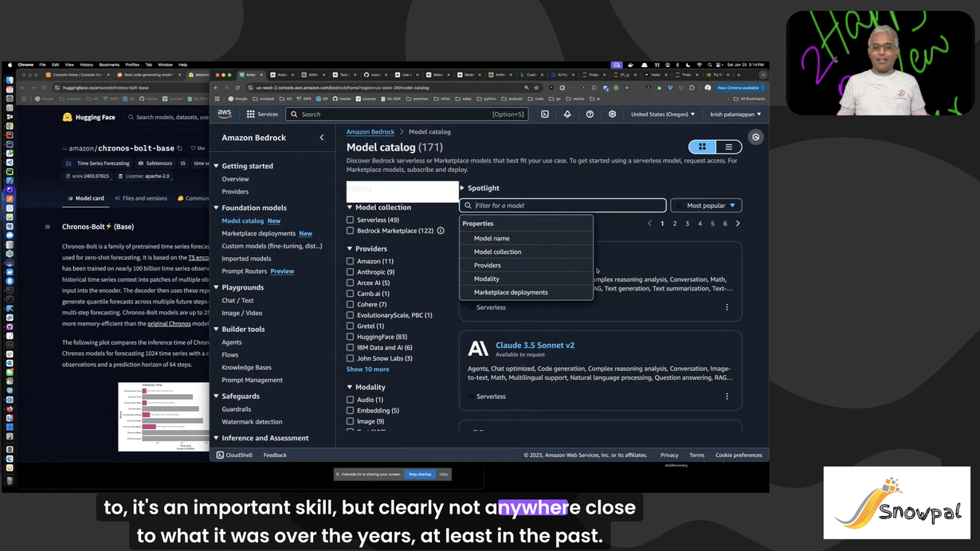The image size is (980, 551).
Task: Open the Amazon Bedrock breadcrumb link
Action: [x=370, y=131]
